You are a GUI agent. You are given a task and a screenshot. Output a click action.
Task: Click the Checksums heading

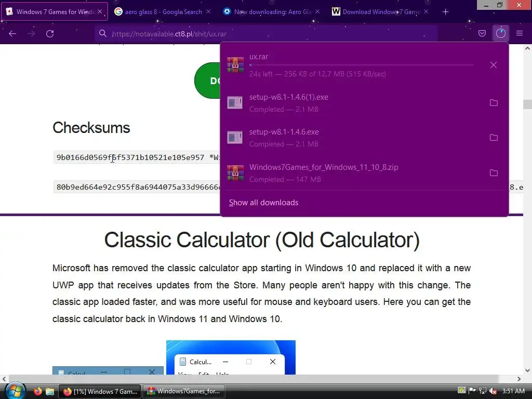tap(91, 128)
